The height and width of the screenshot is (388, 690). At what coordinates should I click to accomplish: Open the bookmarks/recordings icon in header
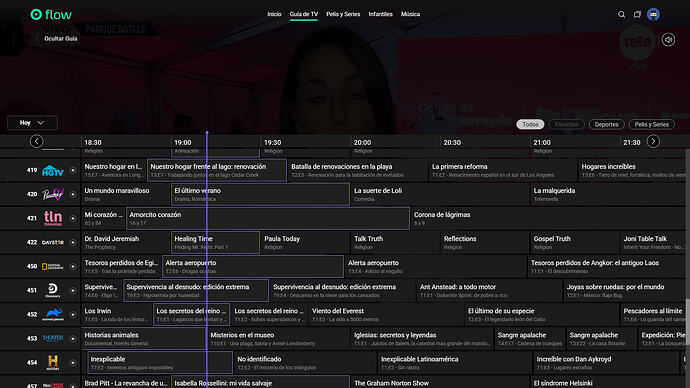[x=637, y=15]
